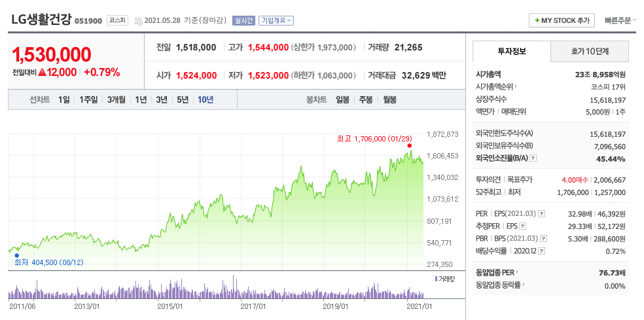
Task: Click the 거래량 value 21,265
Action: point(408,48)
